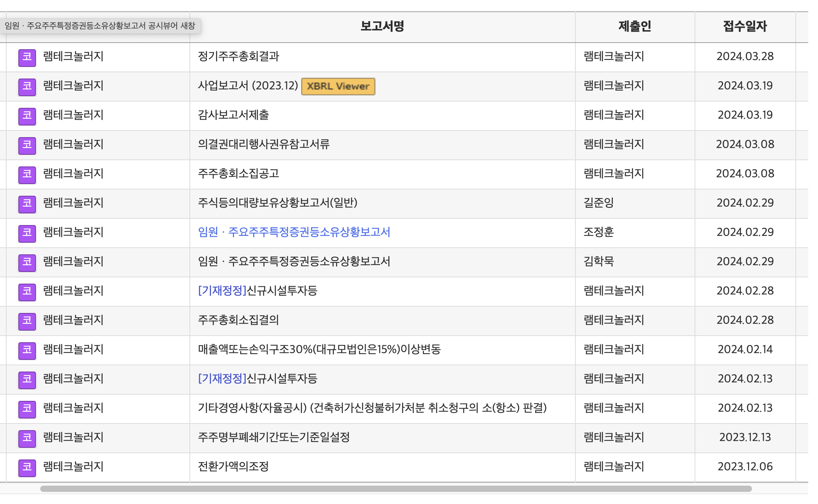Open 기타경영사항(자율공시) 소(항소) 판결 report
This screenshot has height=504, width=818.
(372, 408)
